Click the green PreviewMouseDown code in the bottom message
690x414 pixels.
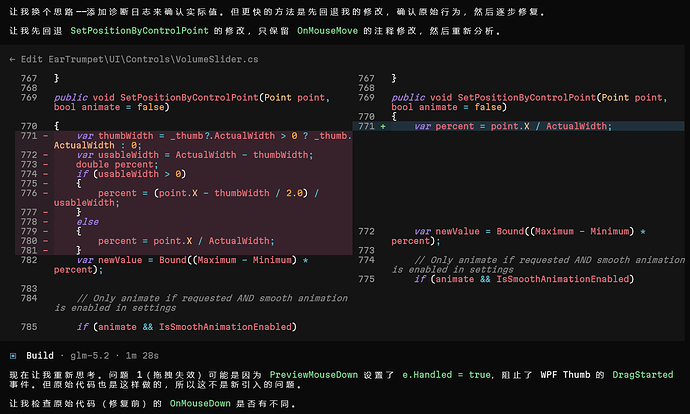tap(314, 375)
